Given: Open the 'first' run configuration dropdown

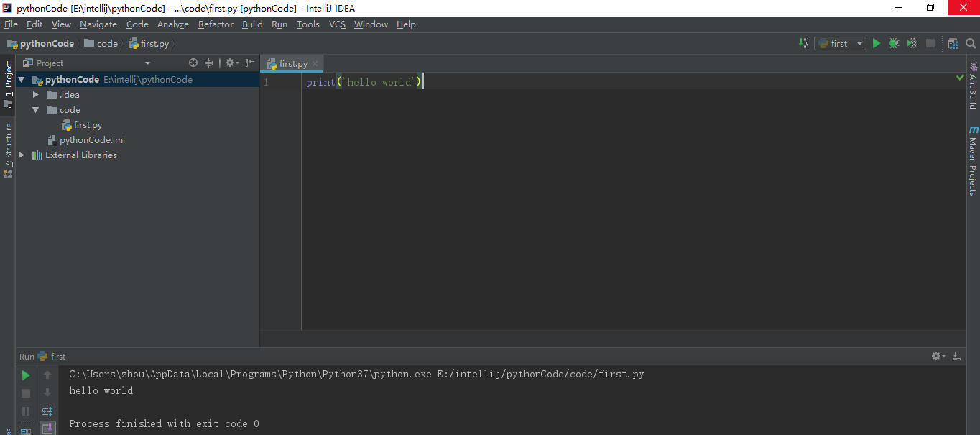Looking at the screenshot, I should click(840, 43).
